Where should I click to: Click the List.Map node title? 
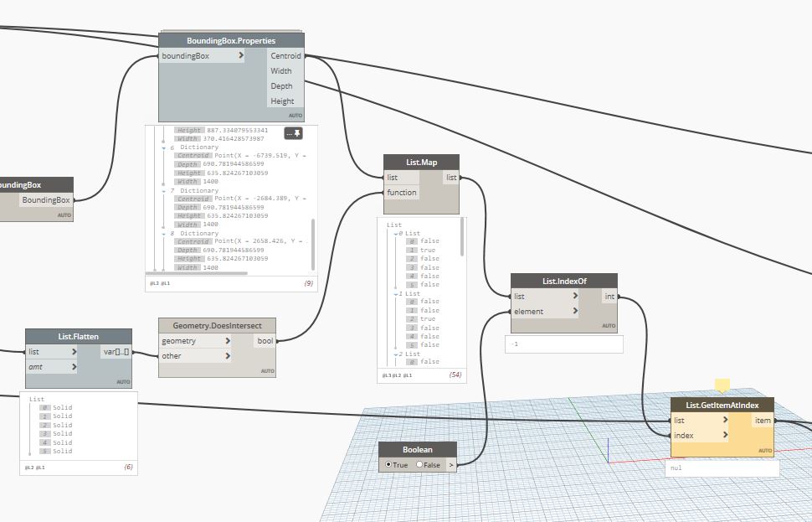pyautogui.click(x=422, y=162)
